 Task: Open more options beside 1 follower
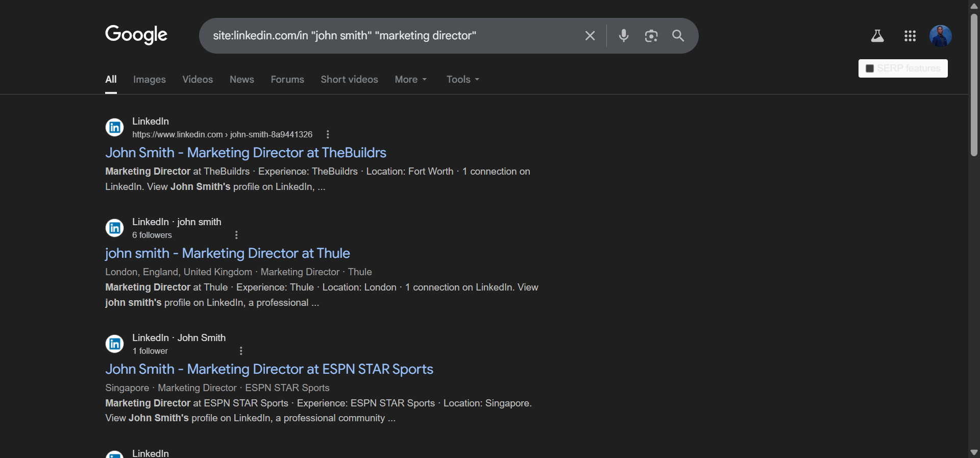(241, 351)
